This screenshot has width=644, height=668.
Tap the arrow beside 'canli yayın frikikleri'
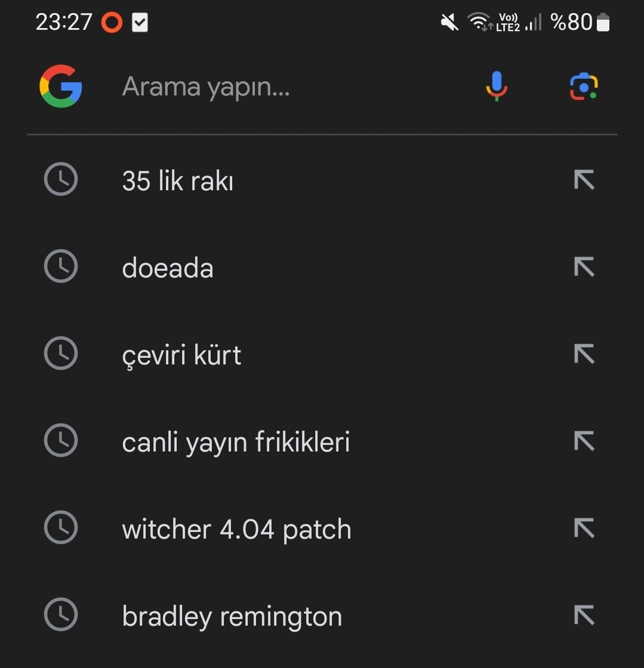[x=584, y=441]
